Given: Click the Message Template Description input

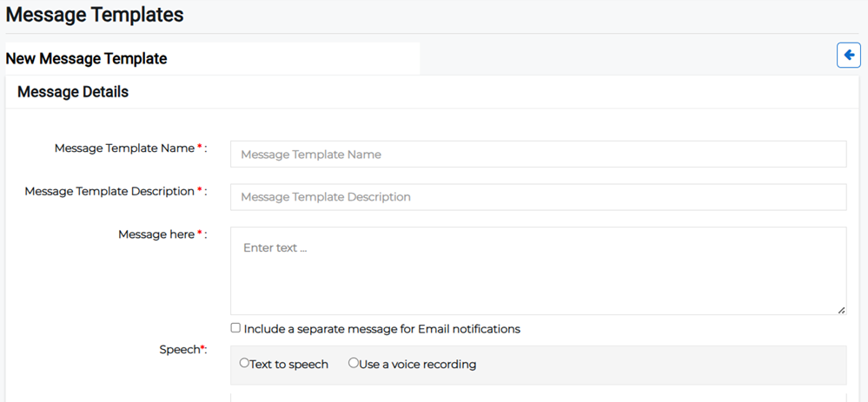Looking at the screenshot, I should coord(538,197).
